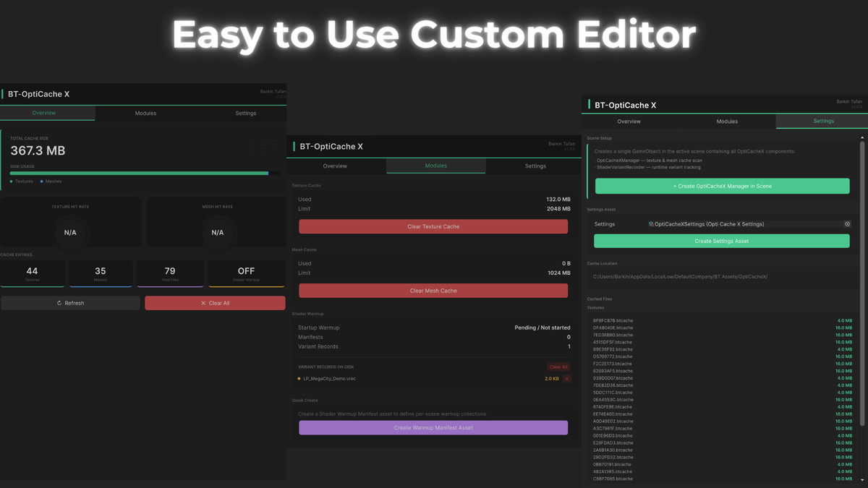This screenshot has width=868, height=488.
Task: Select 5DDC111C.btcache file
Action: pos(613,393)
